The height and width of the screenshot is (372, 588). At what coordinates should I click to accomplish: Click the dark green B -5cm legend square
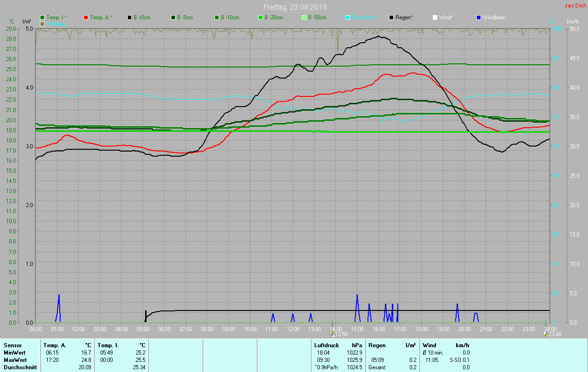pyautogui.click(x=173, y=17)
